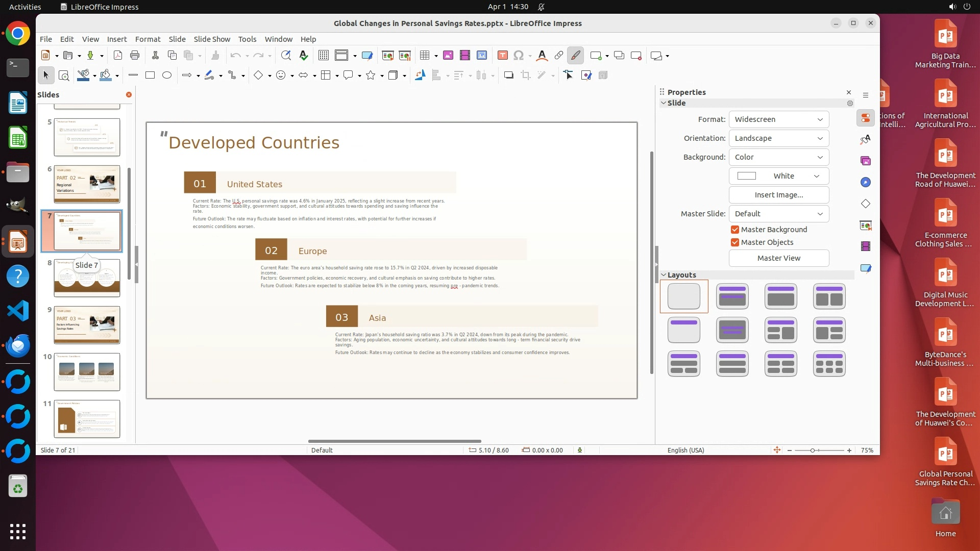Open the Navigator sidebar deck
The width and height of the screenshot is (980, 551).
click(x=866, y=183)
